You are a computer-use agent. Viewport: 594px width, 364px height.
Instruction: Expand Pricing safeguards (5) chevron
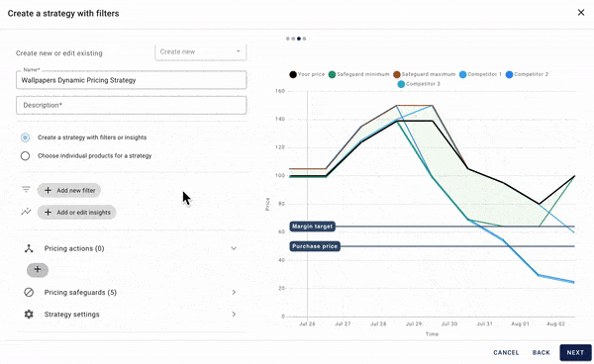tap(234, 292)
